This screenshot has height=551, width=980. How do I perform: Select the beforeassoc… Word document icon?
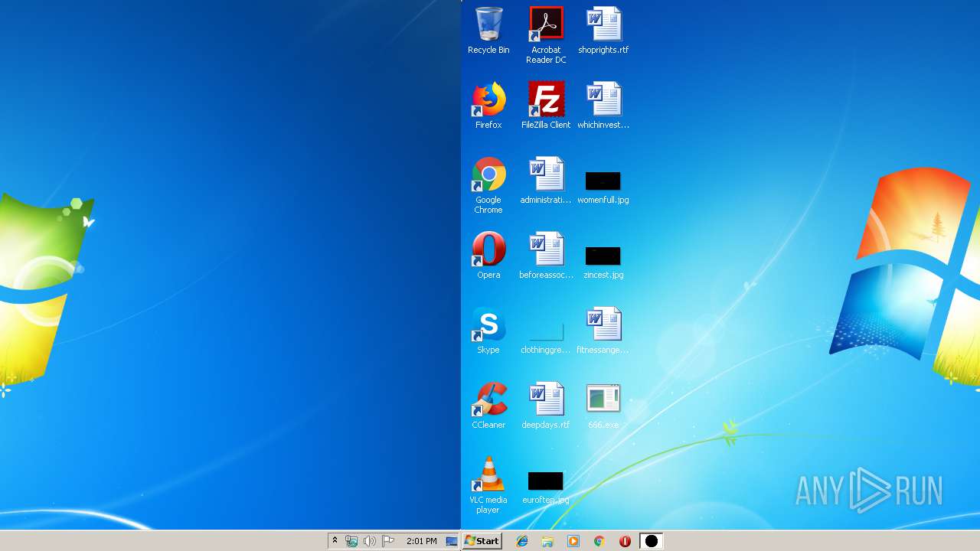[x=546, y=256]
